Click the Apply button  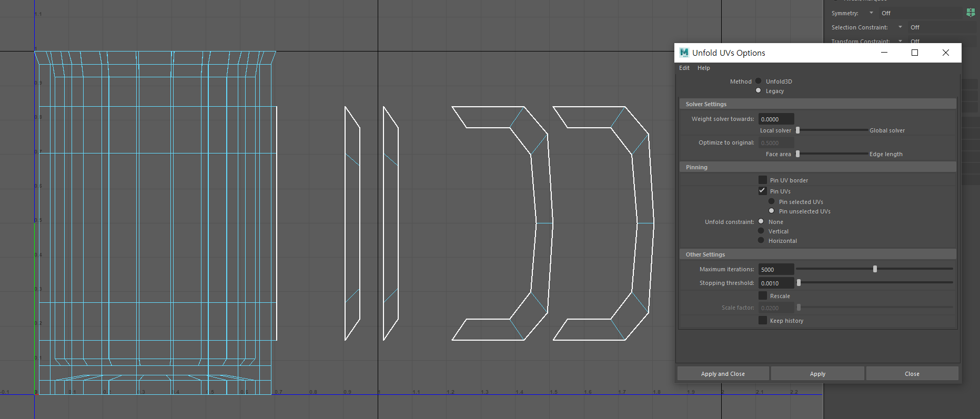coord(817,374)
